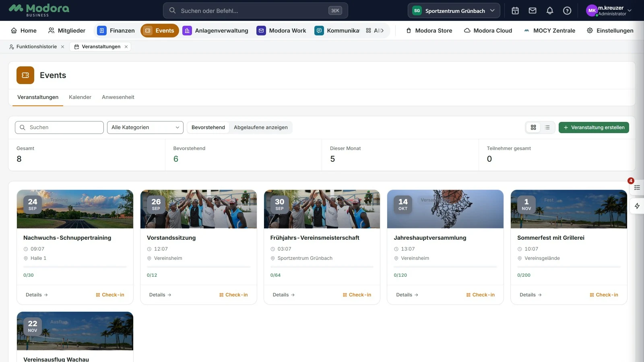644x362 pixels.
Task: Open Anlagenverwaltung
Action: pos(215,31)
